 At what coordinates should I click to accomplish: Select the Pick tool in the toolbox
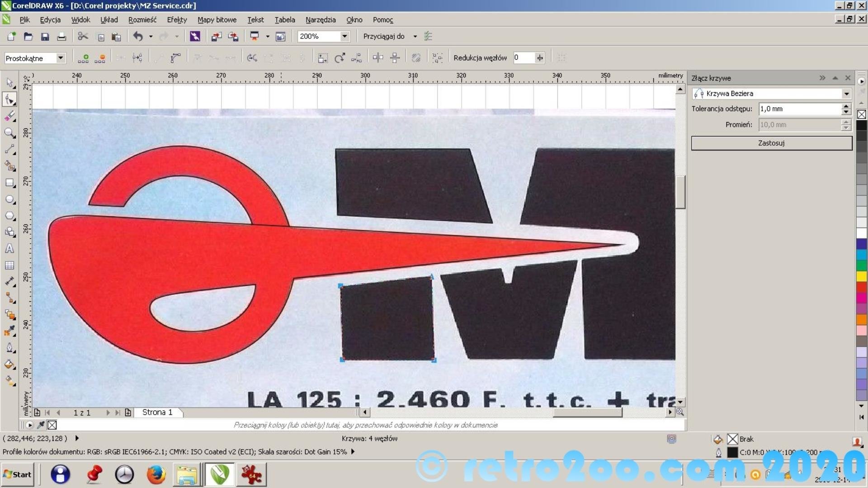point(9,83)
